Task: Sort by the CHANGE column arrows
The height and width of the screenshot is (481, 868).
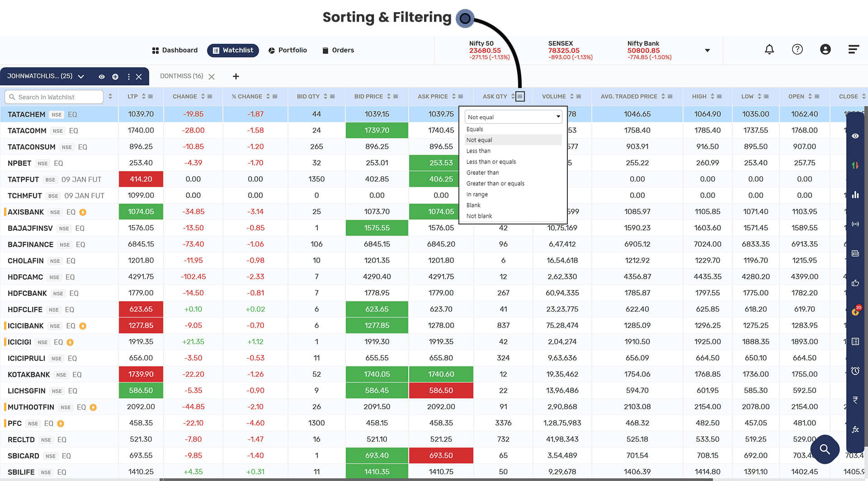Action: coord(203,97)
